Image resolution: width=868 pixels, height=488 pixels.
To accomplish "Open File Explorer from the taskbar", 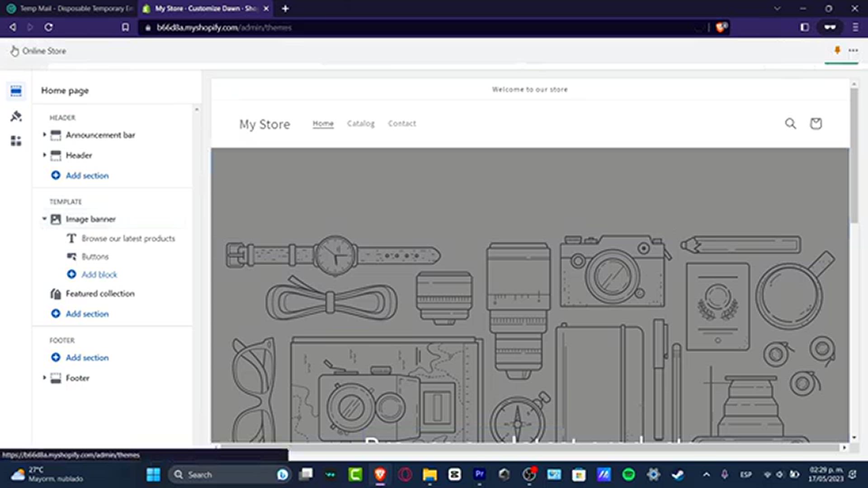I will coord(429,474).
